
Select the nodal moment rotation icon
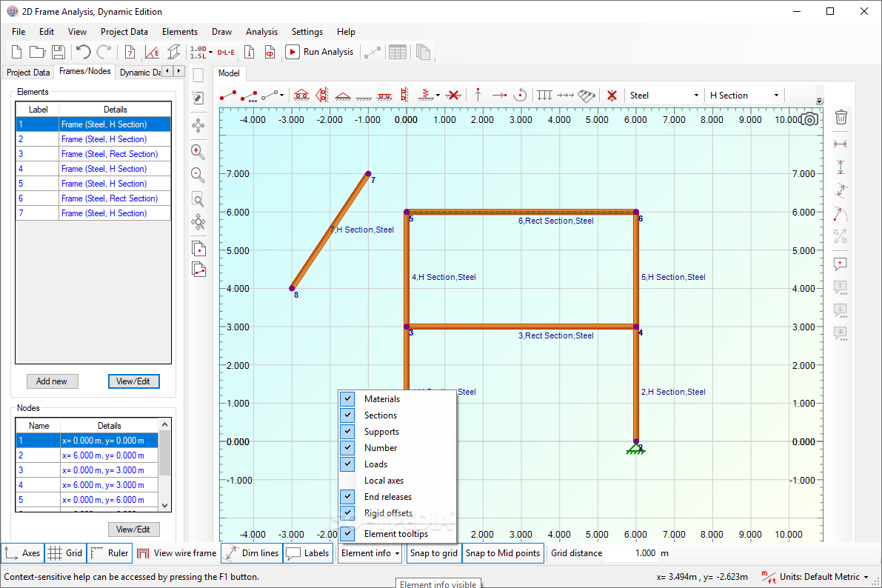[x=521, y=95]
